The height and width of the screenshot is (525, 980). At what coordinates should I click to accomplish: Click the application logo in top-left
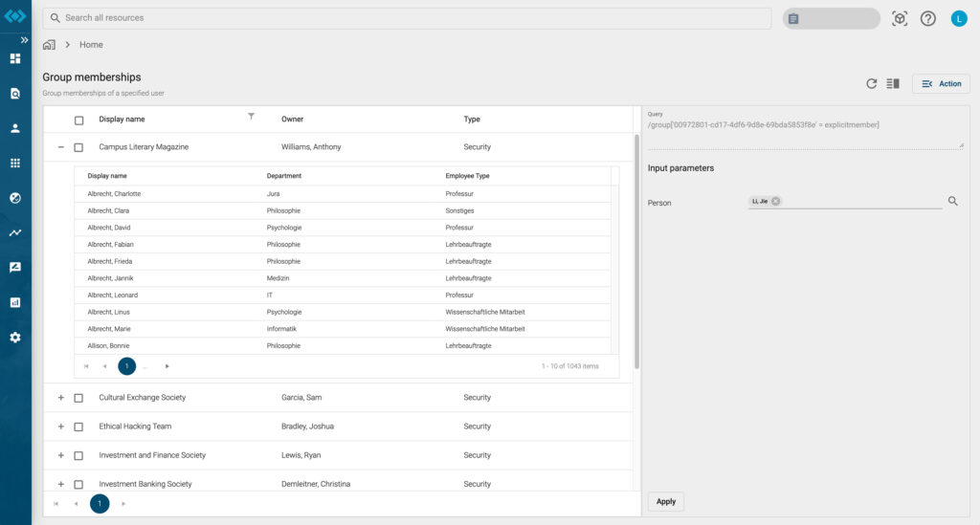pyautogui.click(x=15, y=15)
